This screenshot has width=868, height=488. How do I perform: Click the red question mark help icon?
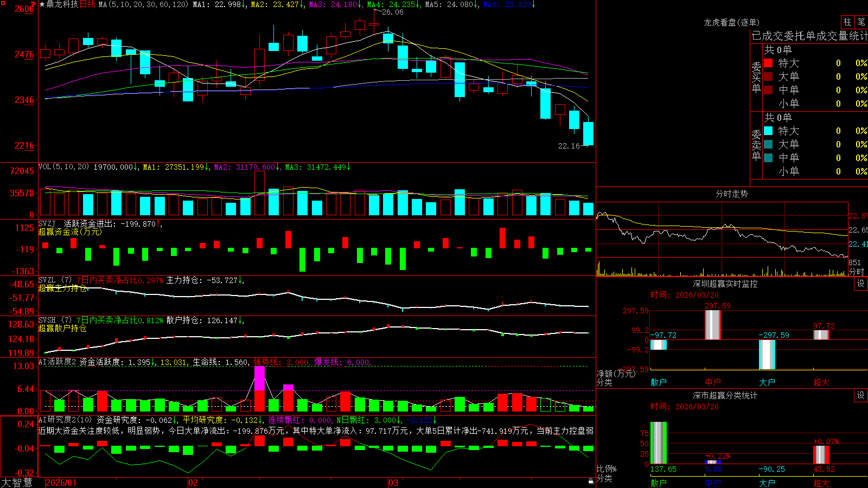[x=33, y=4]
